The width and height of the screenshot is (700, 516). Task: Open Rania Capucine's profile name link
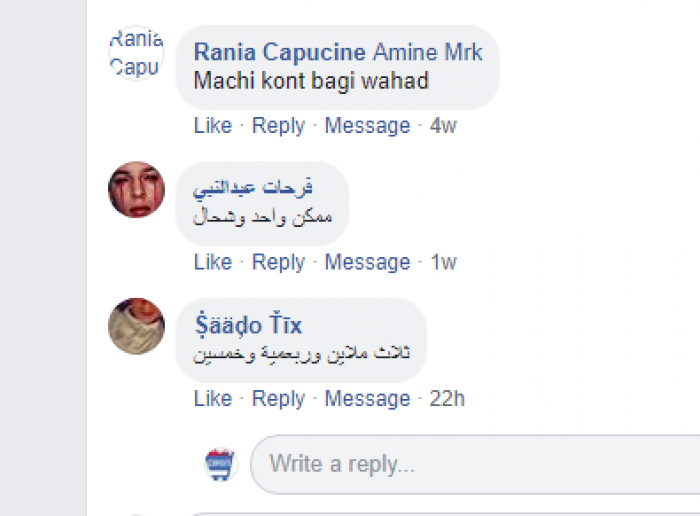coord(279,52)
